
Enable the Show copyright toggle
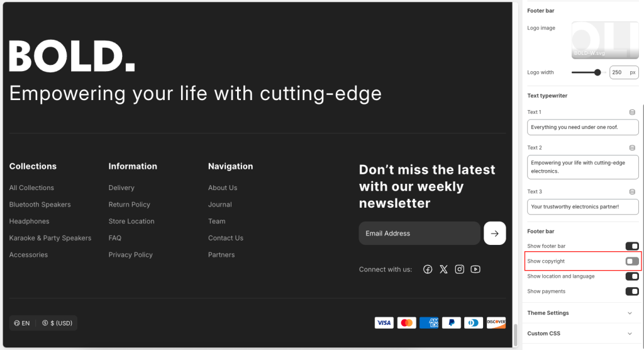click(x=631, y=261)
